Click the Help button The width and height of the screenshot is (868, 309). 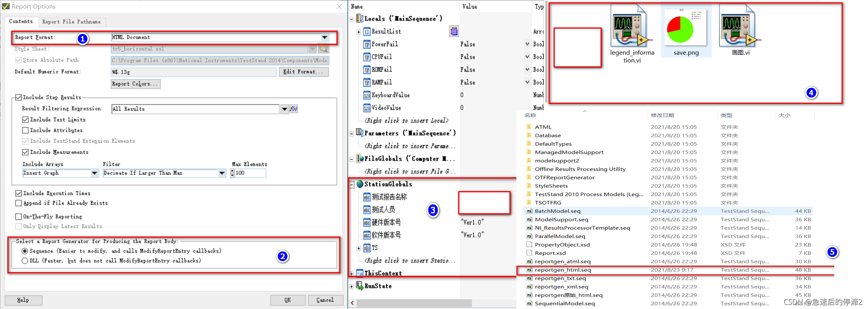tap(23, 300)
